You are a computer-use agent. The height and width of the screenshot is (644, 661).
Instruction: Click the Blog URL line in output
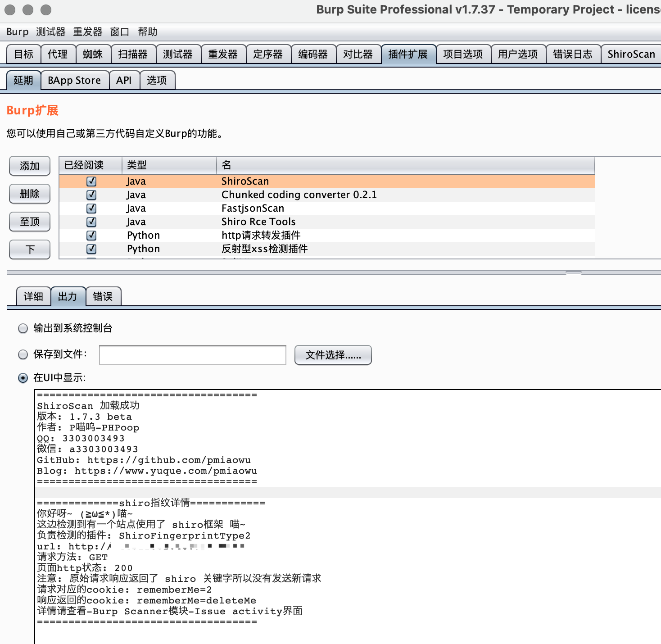pos(147,471)
